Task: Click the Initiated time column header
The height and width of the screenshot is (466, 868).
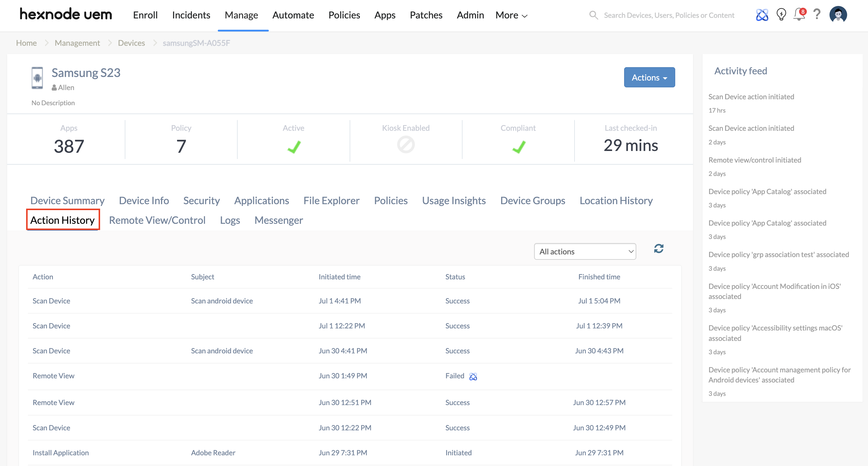Action: point(339,277)
